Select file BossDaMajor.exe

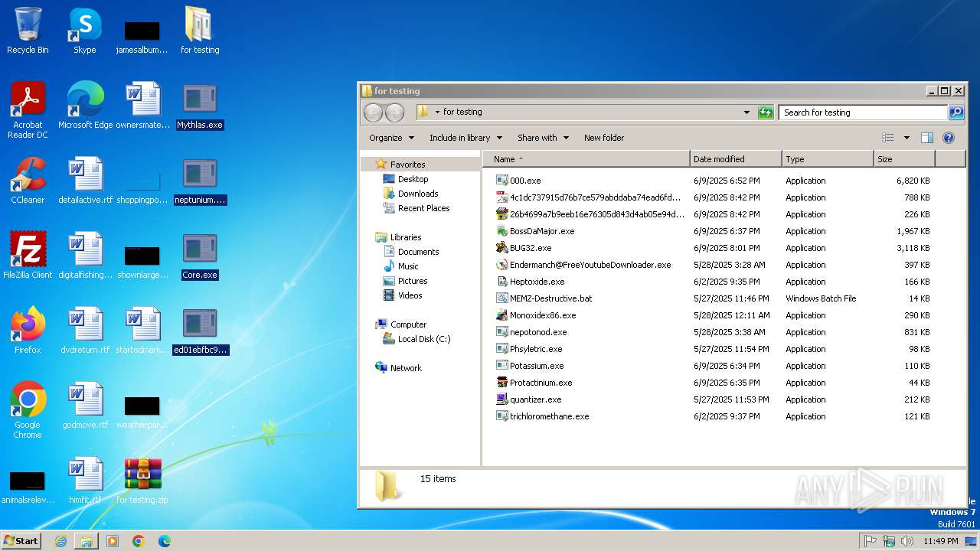click(x=541, y=231)
